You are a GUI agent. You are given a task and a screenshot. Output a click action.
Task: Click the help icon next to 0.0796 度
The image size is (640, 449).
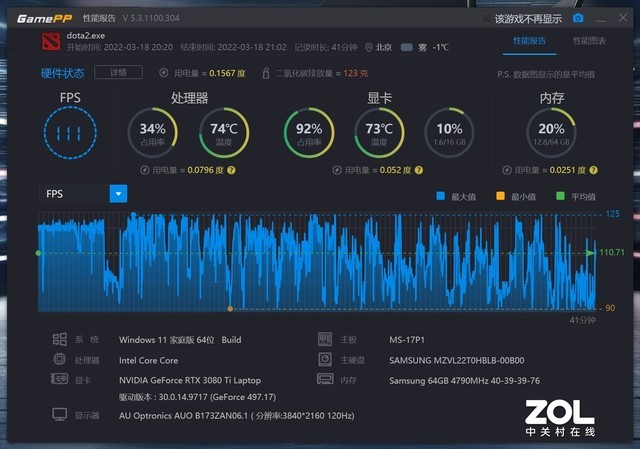point(231,170)
